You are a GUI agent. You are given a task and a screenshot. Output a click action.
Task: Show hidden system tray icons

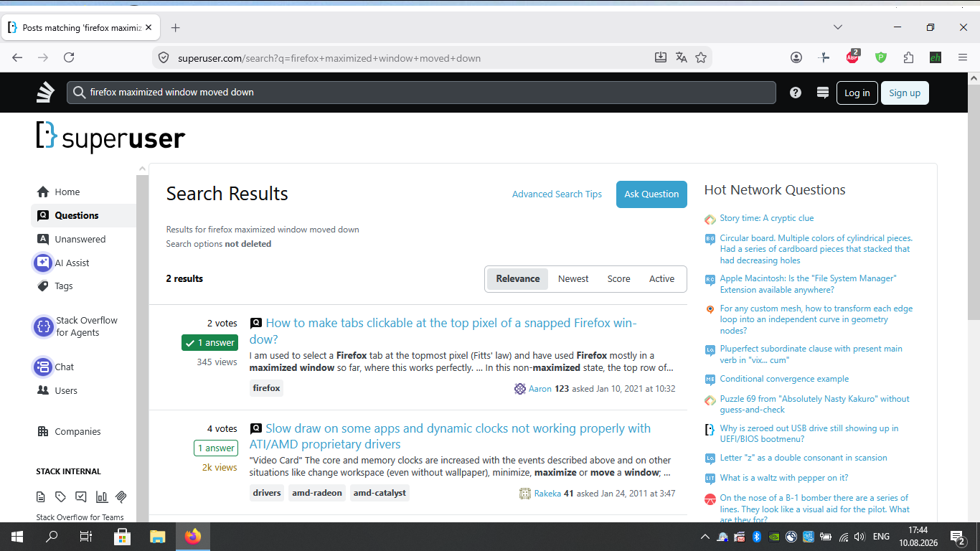click(x=705, y=537)
